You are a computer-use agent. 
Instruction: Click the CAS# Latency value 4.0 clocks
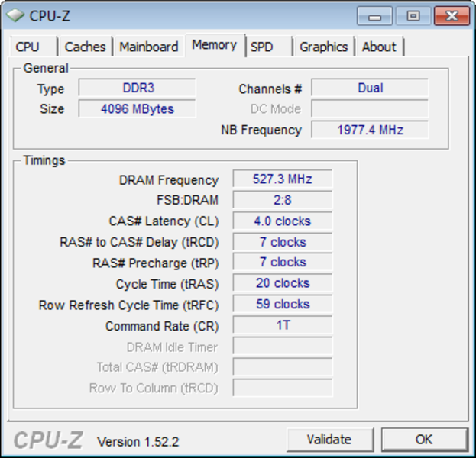click(x=283, y=221)
